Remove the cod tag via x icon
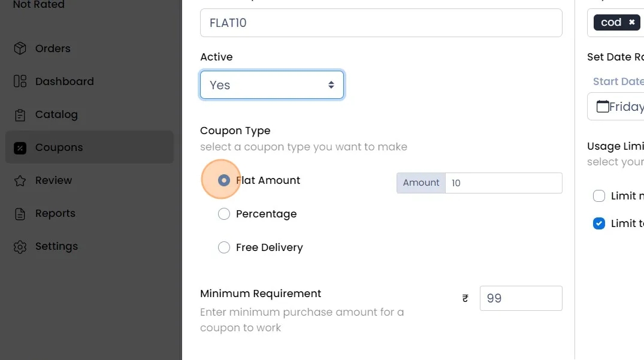 (x=631, y=22)
